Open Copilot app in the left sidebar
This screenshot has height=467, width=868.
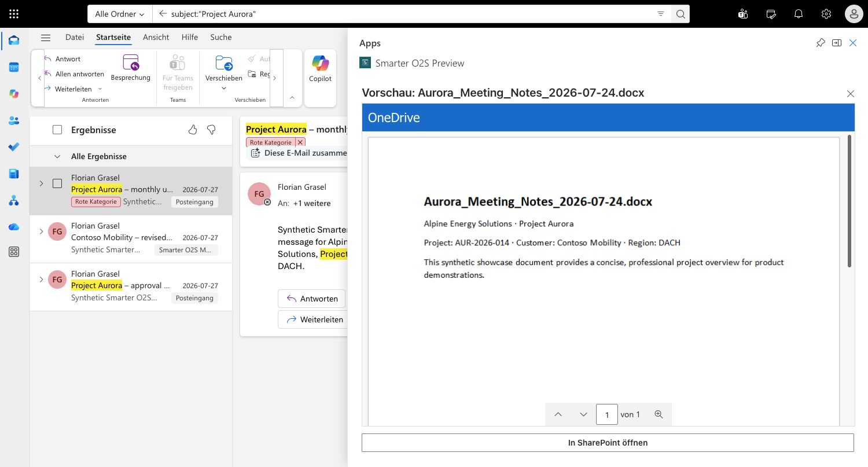(x=14, y=94)
